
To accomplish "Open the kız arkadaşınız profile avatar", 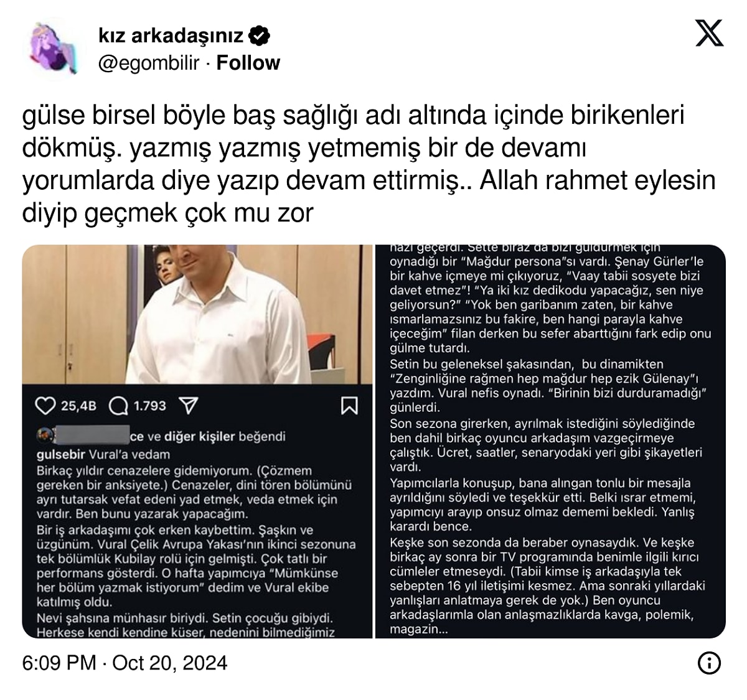I will pyautogui.click(x=54, y=49).
